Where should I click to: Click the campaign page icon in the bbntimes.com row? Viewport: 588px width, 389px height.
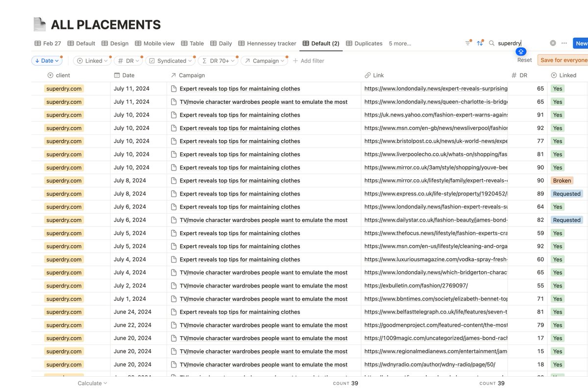(173, 299)
